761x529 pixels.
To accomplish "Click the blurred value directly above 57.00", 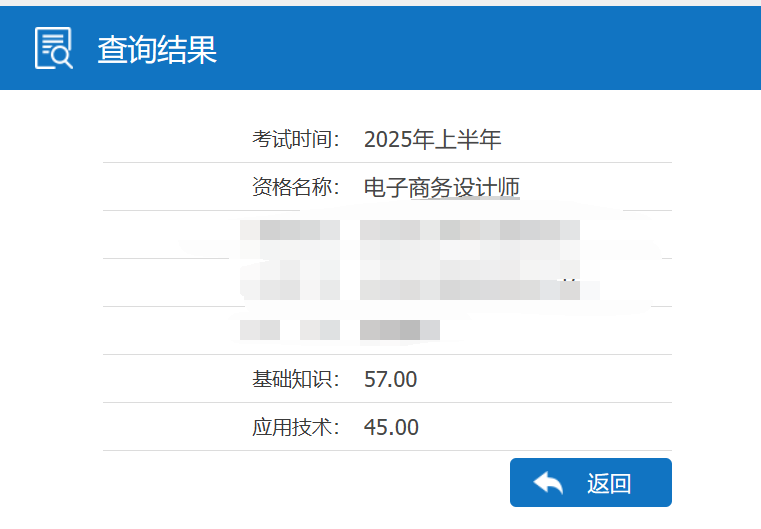I will [400, 329].
